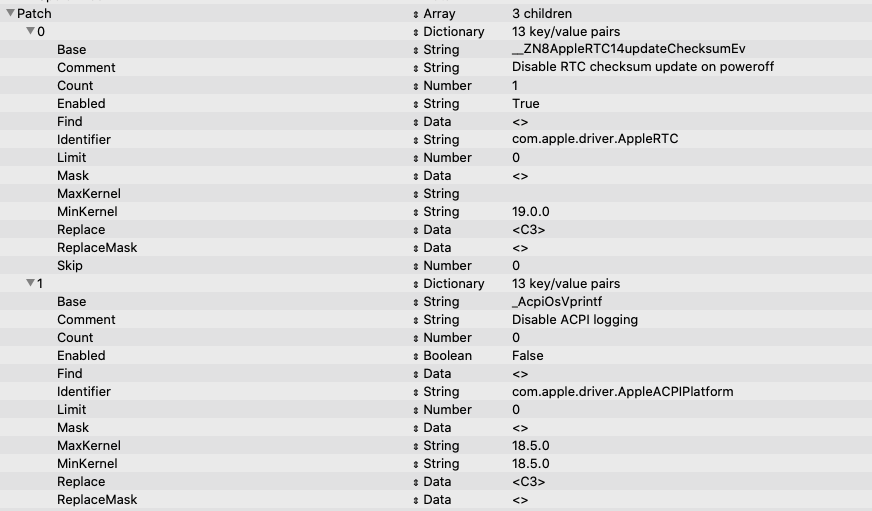The width and height of the screenshot is (872, 511).
Task: Change type on the MinKernel 19.0.0 row
Action: pos(415,212)
